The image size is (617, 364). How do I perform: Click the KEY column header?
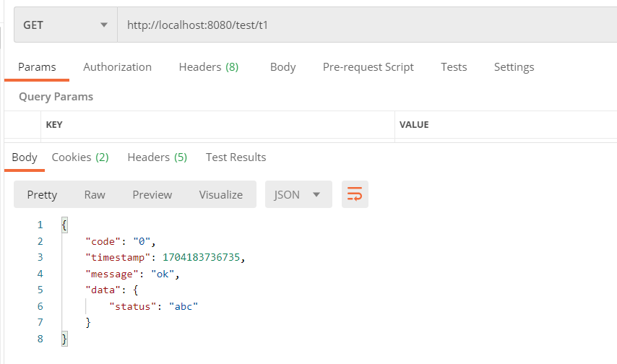[54, 125]
